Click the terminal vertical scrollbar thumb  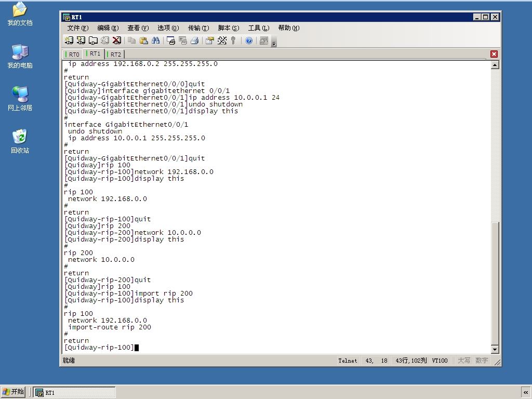(x=495, y=283)
